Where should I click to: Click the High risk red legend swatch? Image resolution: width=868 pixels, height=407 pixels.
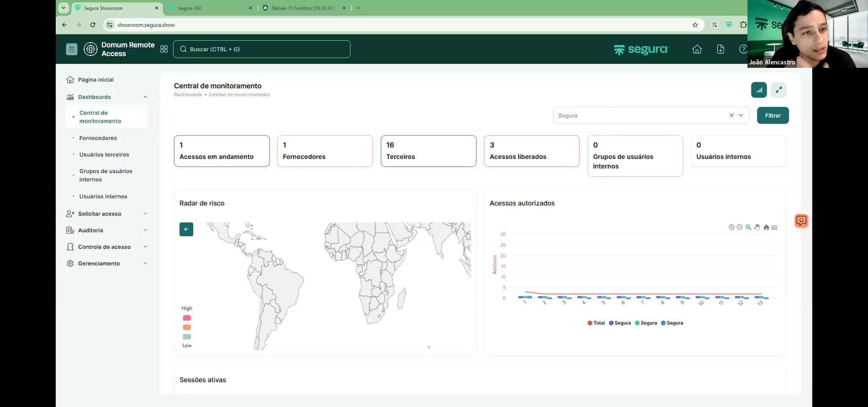point(187,318)
